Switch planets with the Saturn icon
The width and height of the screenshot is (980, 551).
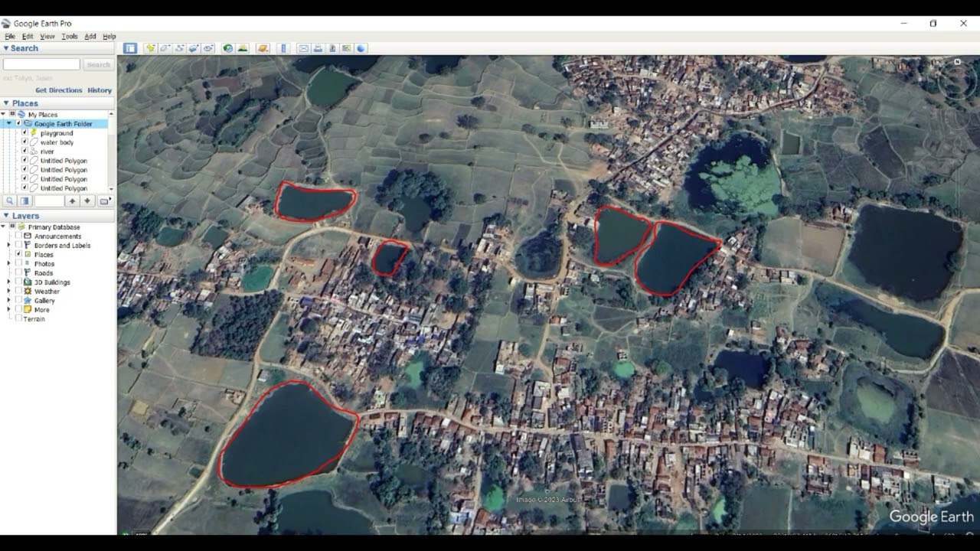click(x=263, y=48)
